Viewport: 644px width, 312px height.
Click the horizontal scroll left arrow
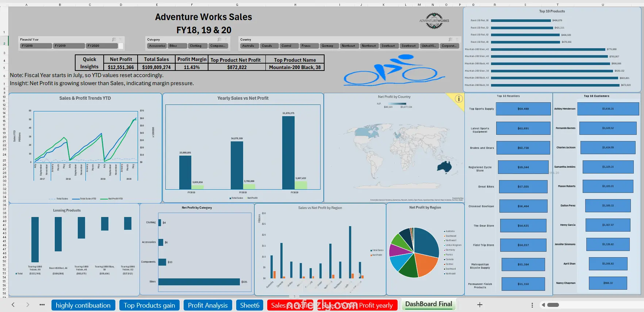[x=543, y=305]
